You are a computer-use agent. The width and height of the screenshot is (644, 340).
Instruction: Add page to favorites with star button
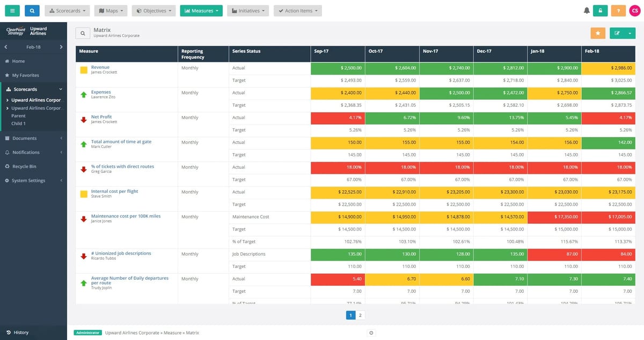click(598, 33)
